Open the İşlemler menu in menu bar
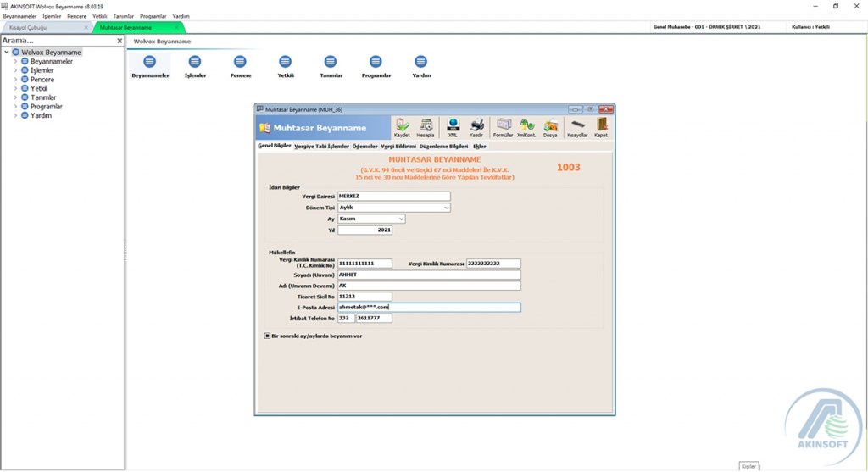The width and height of the screenshot is (868, 472). pos(52,16)
